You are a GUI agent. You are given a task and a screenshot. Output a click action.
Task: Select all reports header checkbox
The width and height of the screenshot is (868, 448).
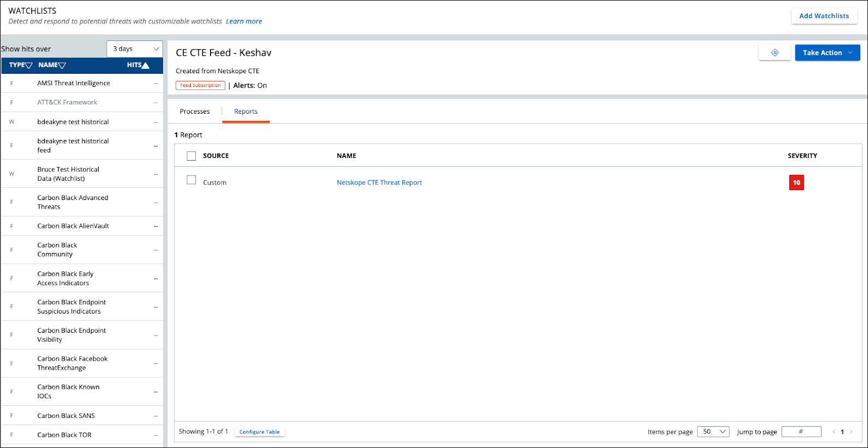(x=191, y=156)
